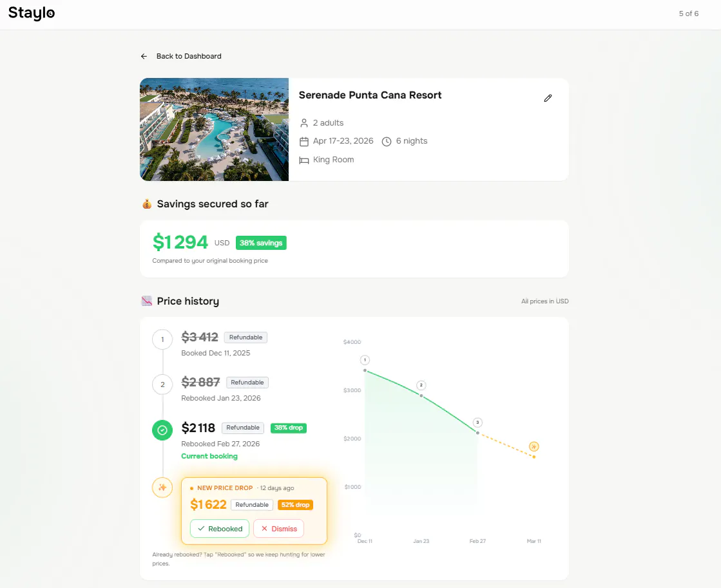Click the person guests icon
This screenshot has width=721, height=588.
coord(304,123)
